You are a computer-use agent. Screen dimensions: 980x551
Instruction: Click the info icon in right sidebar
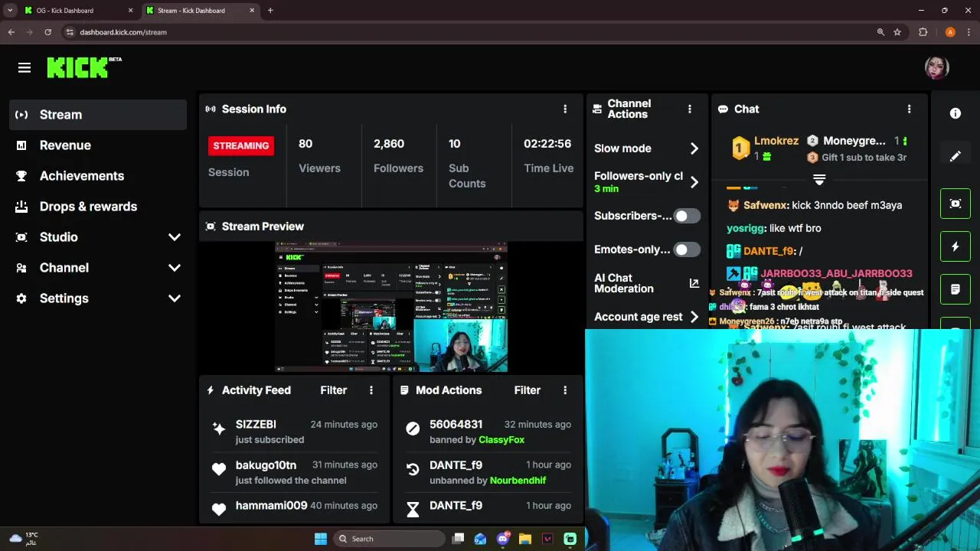[x=955, y=113]
